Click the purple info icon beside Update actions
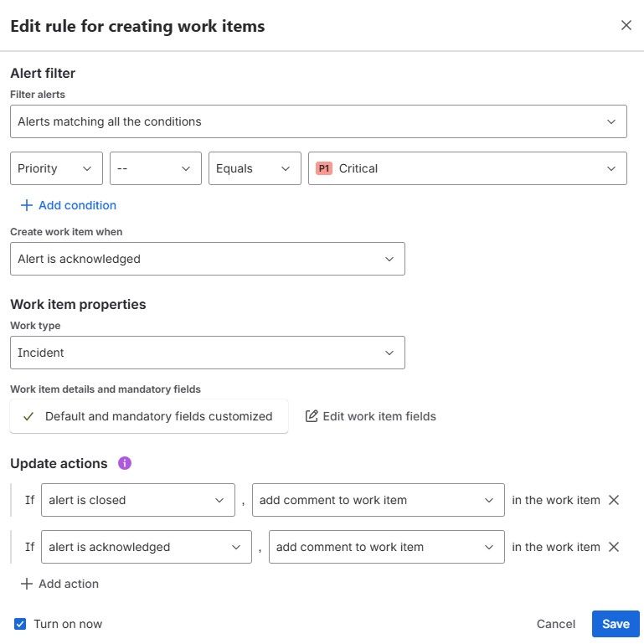 tap(125, 463)
